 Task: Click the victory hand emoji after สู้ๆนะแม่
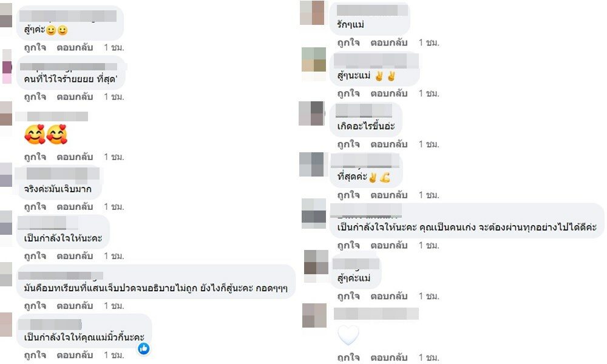pyautogui.click(x=385, y=76)
